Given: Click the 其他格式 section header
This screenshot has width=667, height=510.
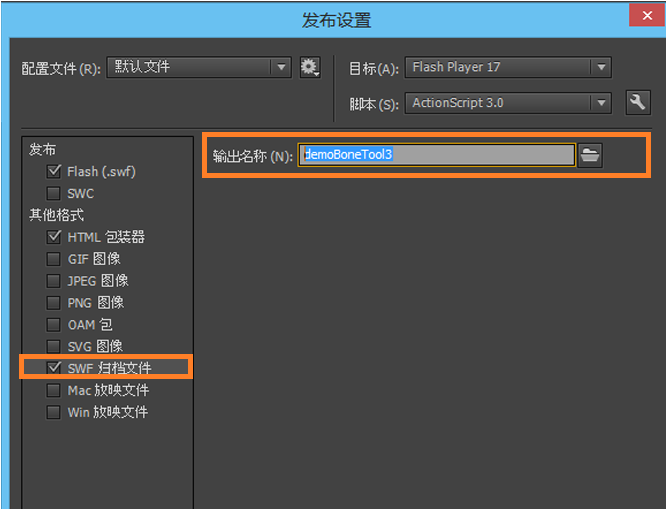Looking at the screenshot, I should click(x=56, y=215).
